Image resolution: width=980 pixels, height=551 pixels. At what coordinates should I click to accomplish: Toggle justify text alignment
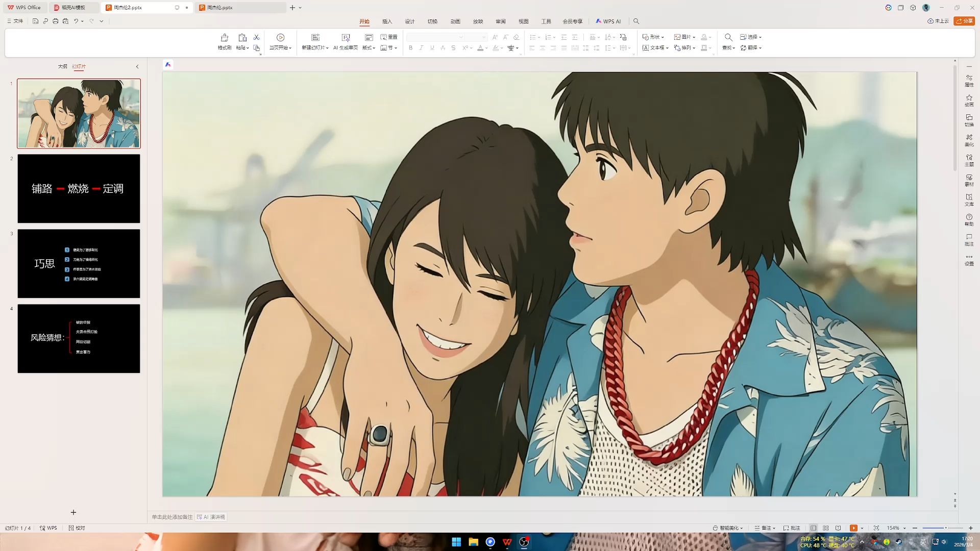tap(564, 48)
